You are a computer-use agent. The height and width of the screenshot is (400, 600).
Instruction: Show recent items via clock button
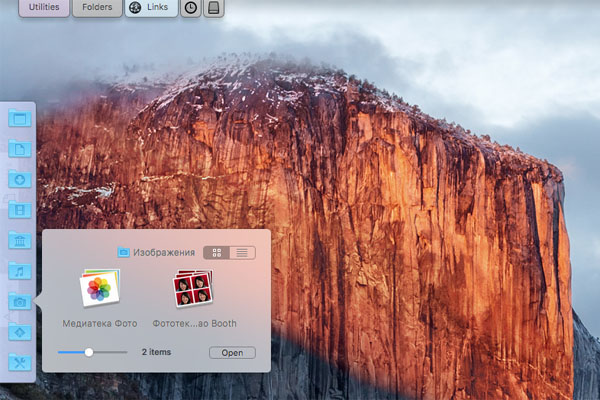click(191, 8)
